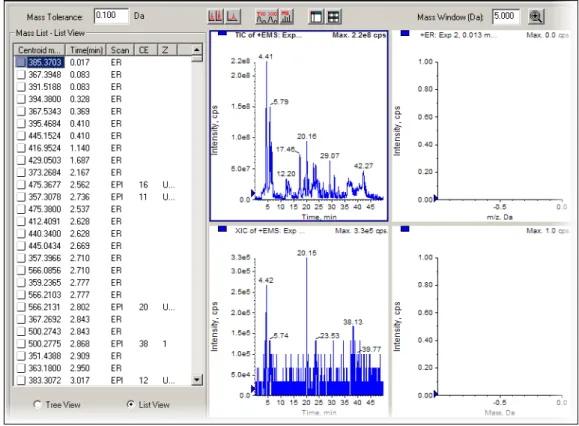Viewport: 579px width, 426px height.
Task: Switch to single pane layout icon
Action: pos(316,17)
